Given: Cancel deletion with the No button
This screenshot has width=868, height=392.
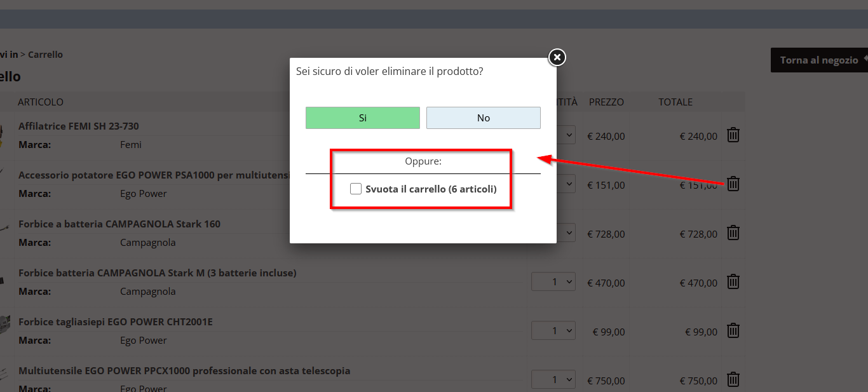Looking at the screenshot, I should coord(484,118).
